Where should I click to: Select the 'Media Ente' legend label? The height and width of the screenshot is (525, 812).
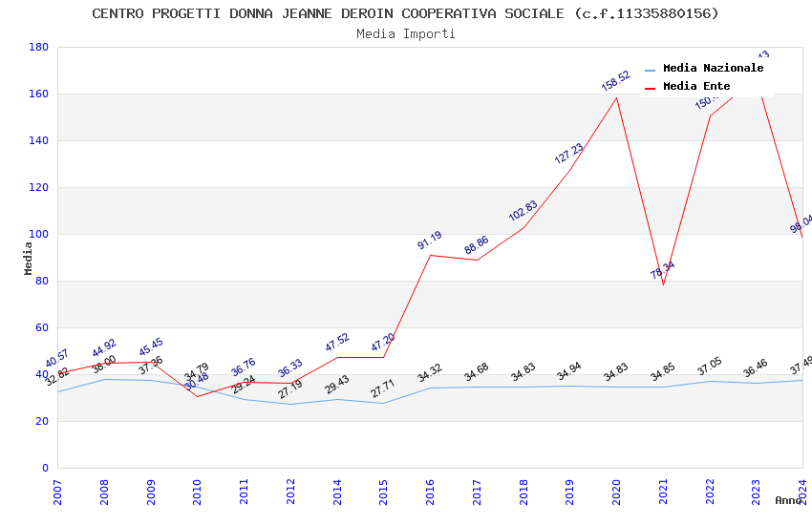pyautogui.click(x=696, y=86)
